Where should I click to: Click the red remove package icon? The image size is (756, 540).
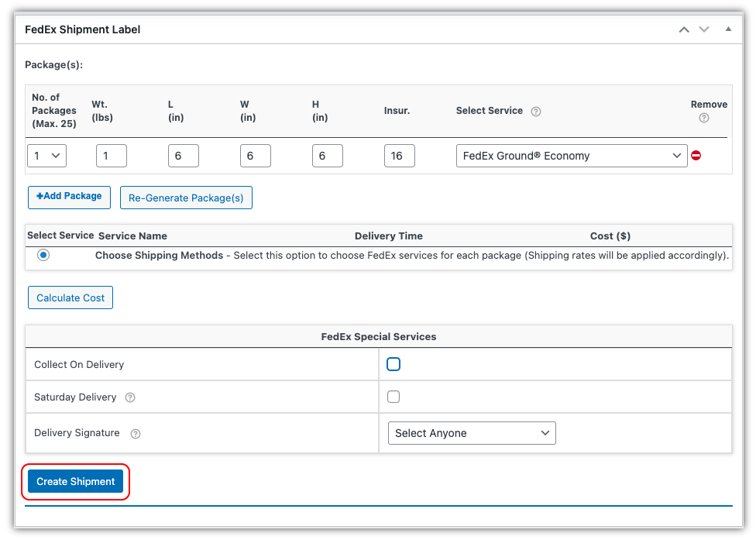coord(696,155)
